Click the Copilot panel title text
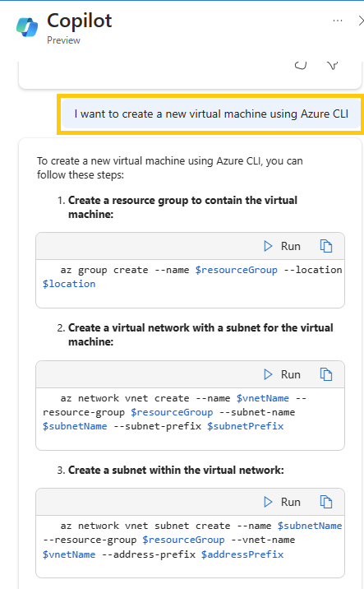364x589 pixels. point(79,21)
